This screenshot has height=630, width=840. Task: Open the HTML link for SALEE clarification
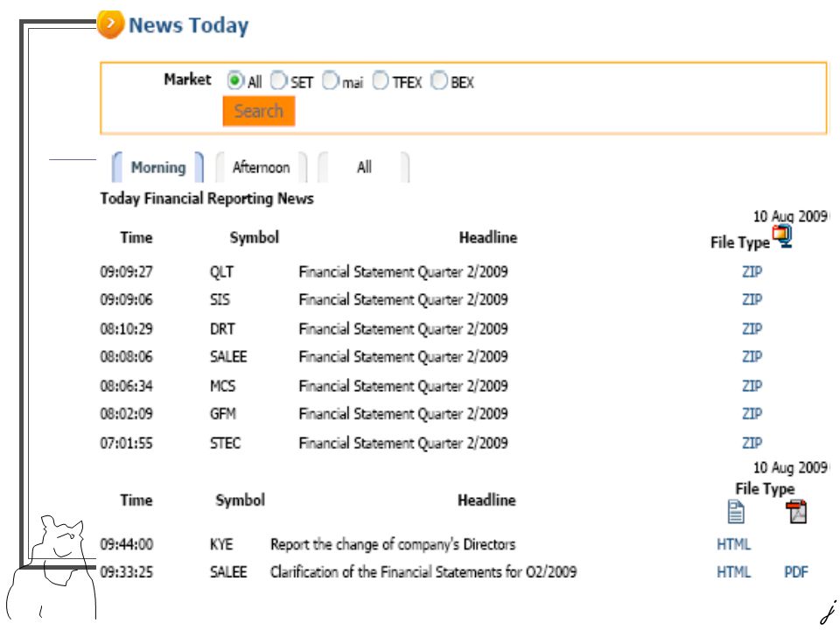[x=733, y=572]
